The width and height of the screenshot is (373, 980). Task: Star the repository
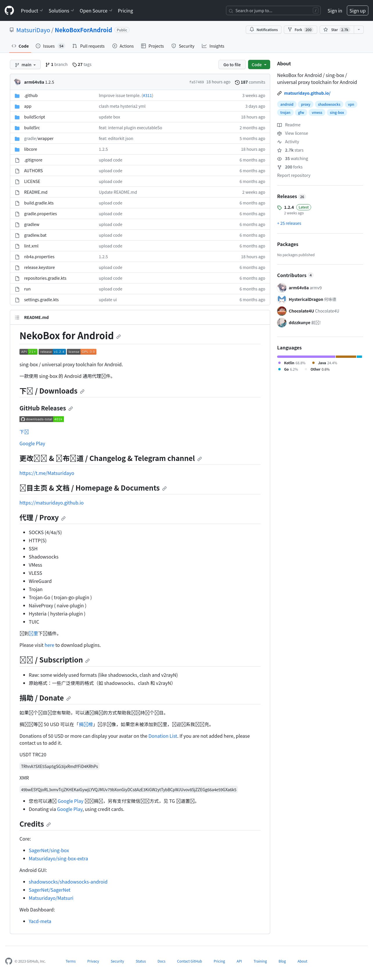pos(336,30)
